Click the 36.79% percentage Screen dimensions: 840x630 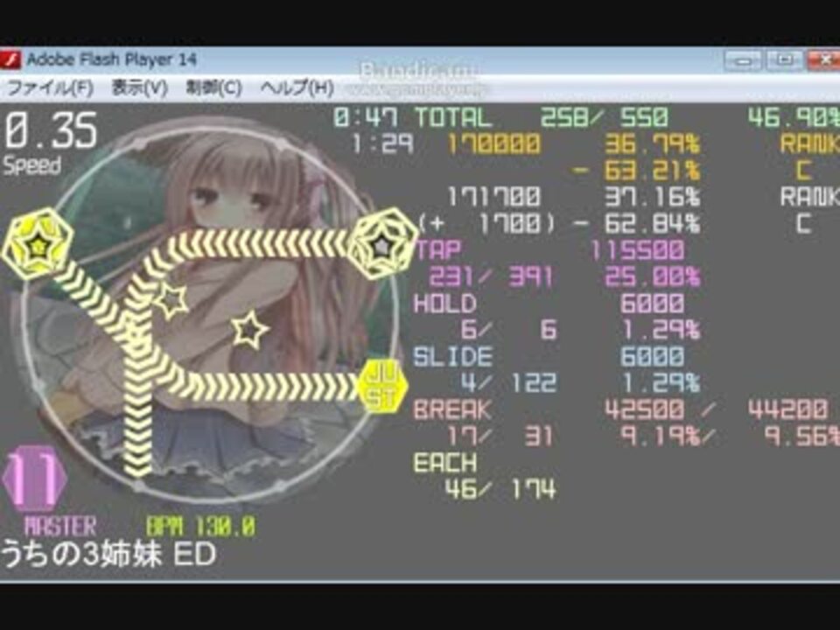tap(652, 144)
